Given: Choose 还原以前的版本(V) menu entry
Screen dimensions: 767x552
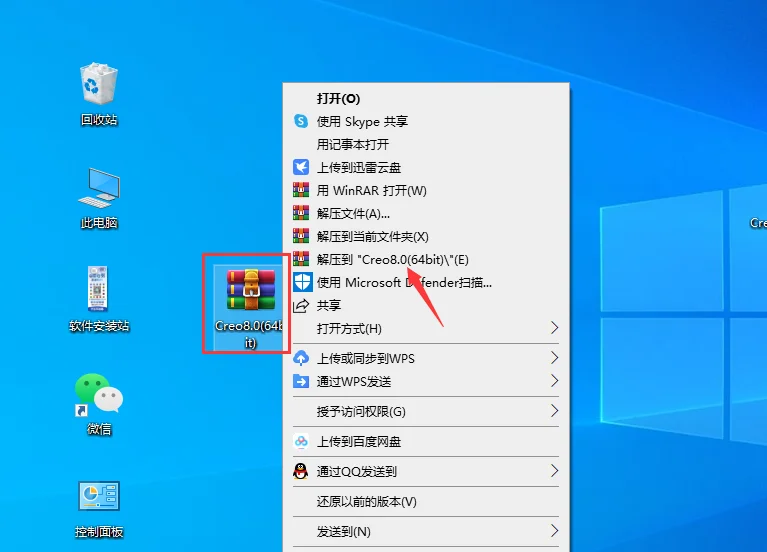Looking at the screenshot, I should pos(426,502).
